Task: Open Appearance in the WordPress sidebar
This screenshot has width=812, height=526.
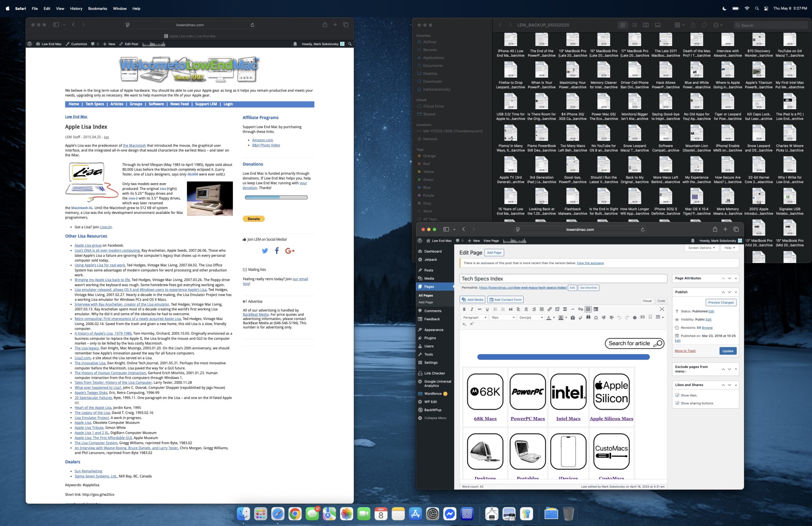Action: coord(434,330)
